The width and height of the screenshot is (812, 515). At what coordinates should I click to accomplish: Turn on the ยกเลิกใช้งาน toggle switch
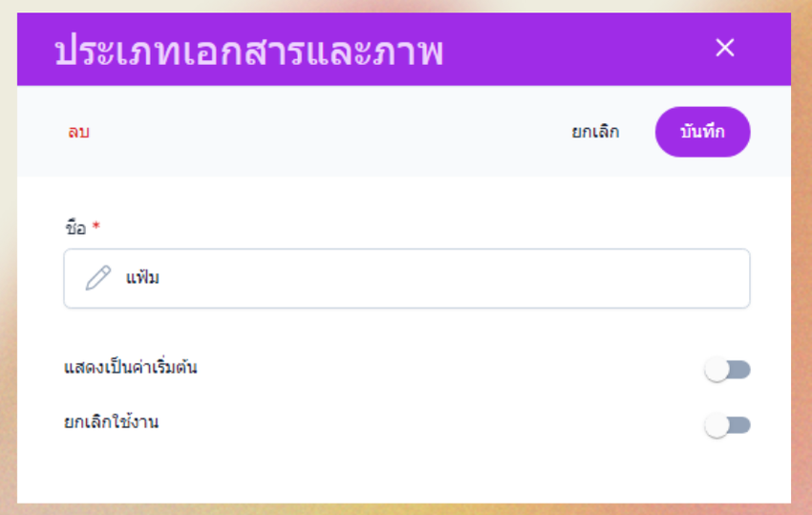pos(728,425)
